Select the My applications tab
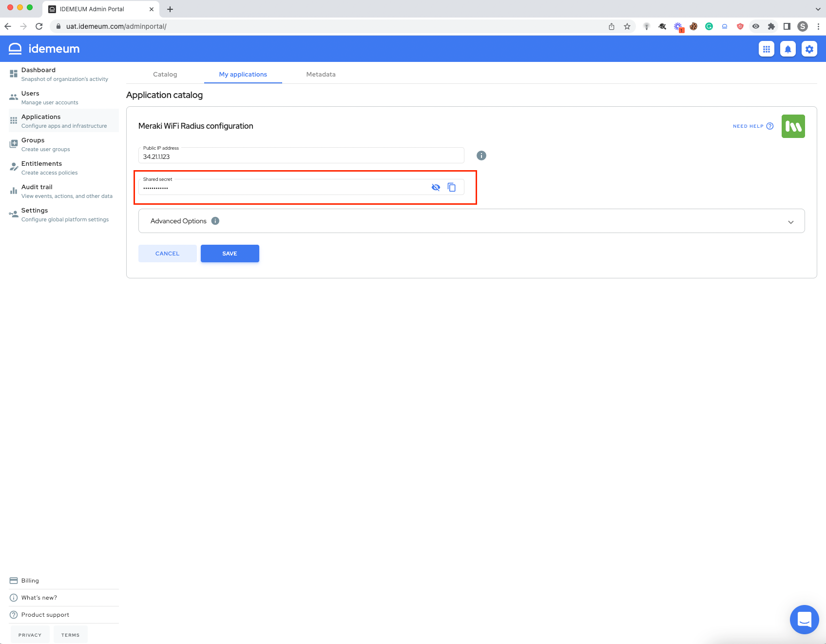Viewport: 826px width, 644px height. point(243,74)
